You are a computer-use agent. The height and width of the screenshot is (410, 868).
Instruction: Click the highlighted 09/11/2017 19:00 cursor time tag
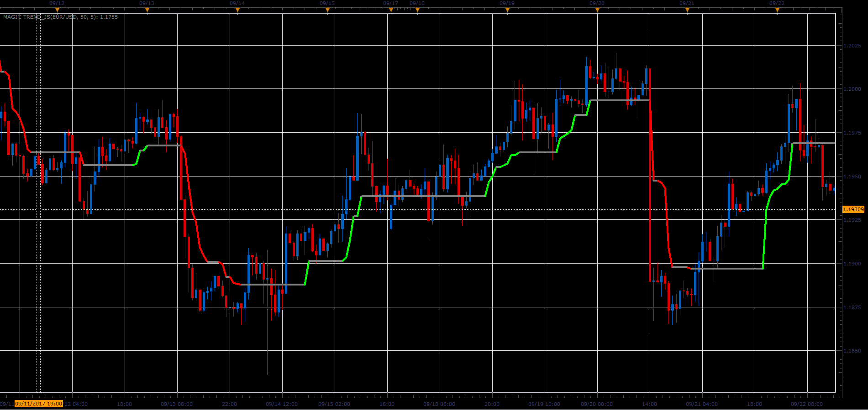coord(39,404)
